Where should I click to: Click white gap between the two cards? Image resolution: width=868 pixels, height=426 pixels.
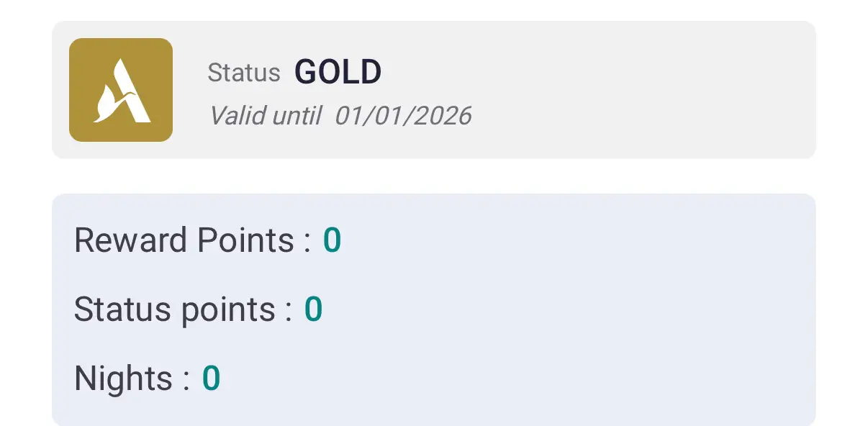(x=434, y=176)
